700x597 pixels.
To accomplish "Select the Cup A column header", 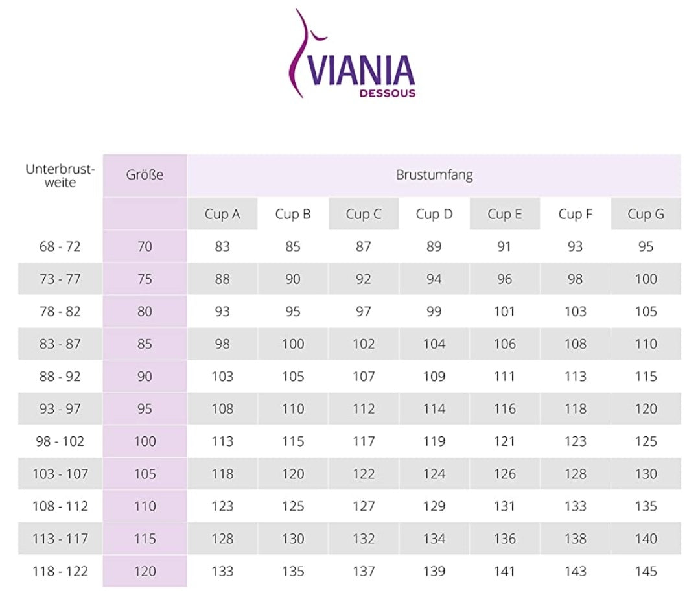I will pyautogui.click(x=222, y=214).
